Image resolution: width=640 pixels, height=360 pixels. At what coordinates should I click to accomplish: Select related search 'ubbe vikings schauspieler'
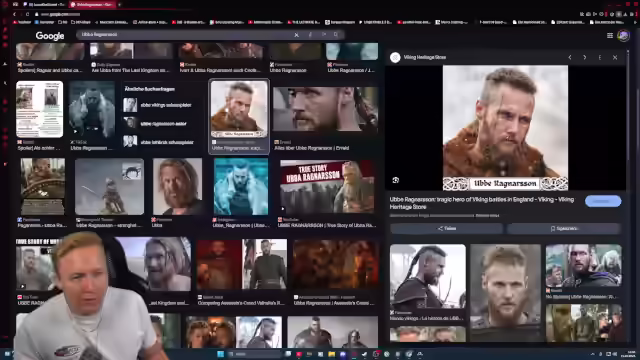pyautogui.click(x=158, y=105)
